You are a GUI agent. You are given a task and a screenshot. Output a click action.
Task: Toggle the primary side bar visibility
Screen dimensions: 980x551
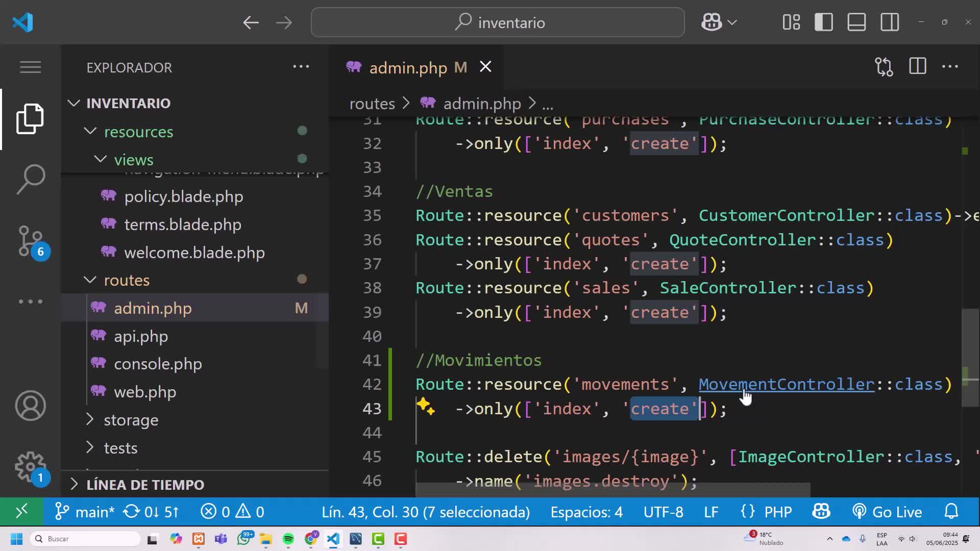click(824, 22)
